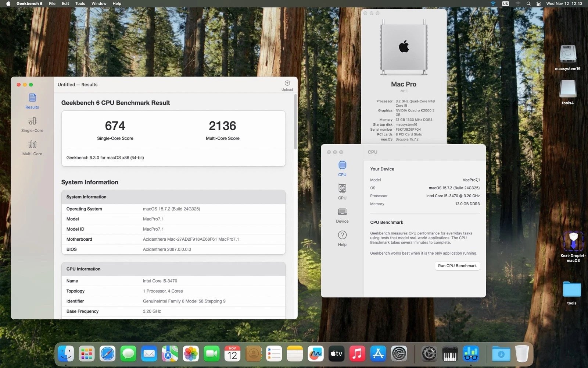Open the Trash in the dock
The image size is (588, 368).
tap(522, 354)
